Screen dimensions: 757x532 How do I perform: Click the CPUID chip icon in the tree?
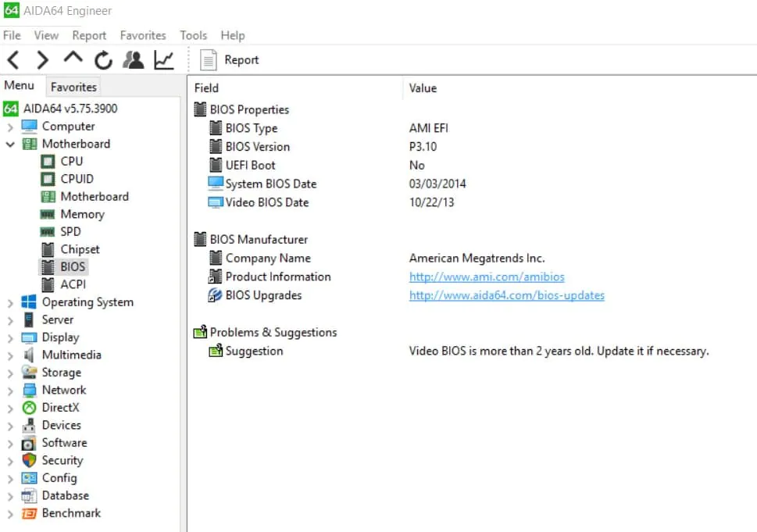click(x=48, y=179)
